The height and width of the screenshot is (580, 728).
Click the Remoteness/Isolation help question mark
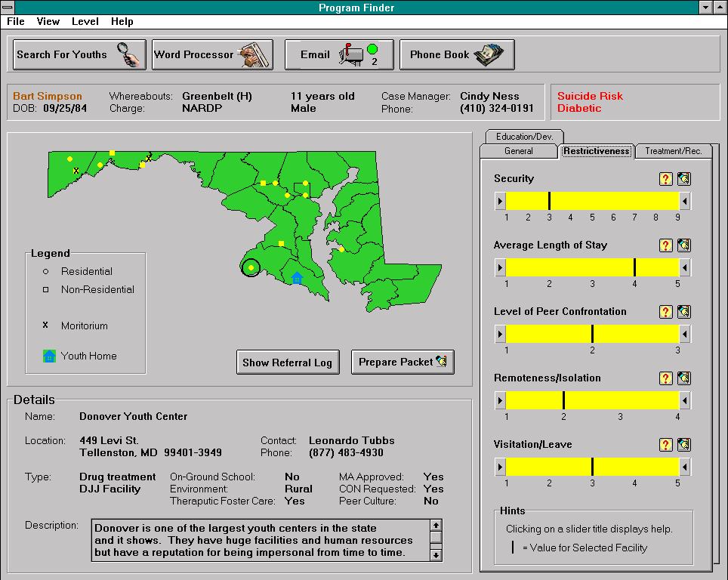[665, 378]
